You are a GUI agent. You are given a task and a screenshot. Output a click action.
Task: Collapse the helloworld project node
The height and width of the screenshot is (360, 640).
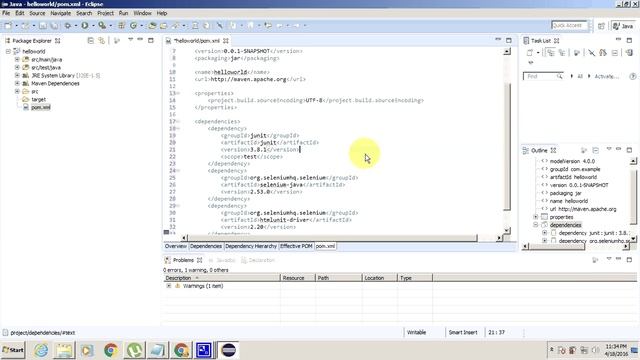pyautogui.click(x=8, y=51)
